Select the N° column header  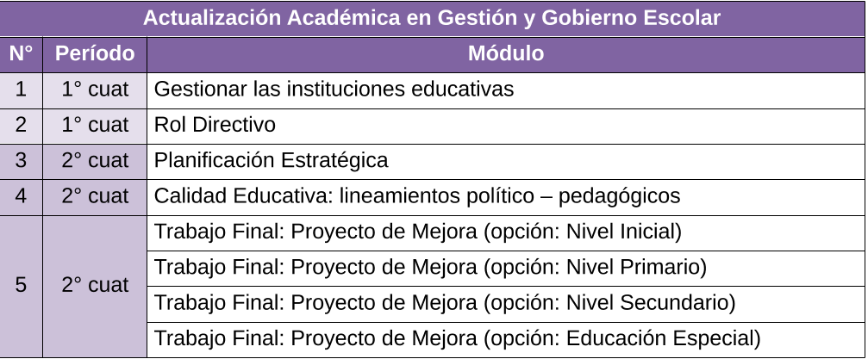pos(21,54)
